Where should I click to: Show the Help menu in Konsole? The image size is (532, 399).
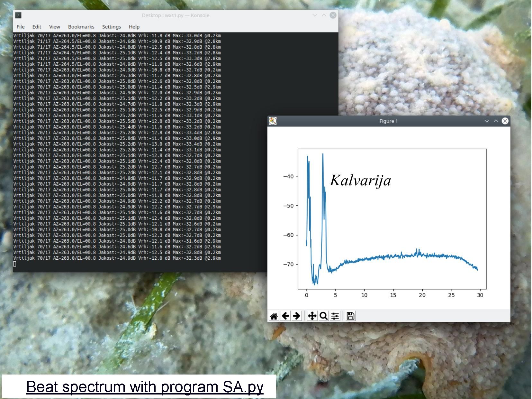[134, 27]
